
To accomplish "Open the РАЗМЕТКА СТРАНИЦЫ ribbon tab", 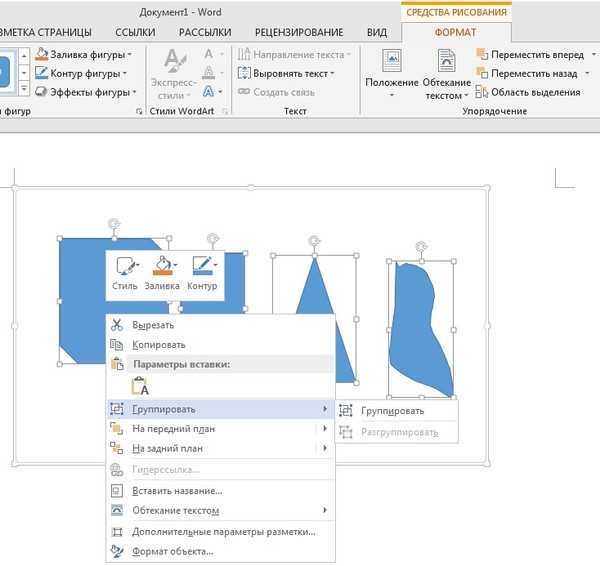I will (45, 32).
